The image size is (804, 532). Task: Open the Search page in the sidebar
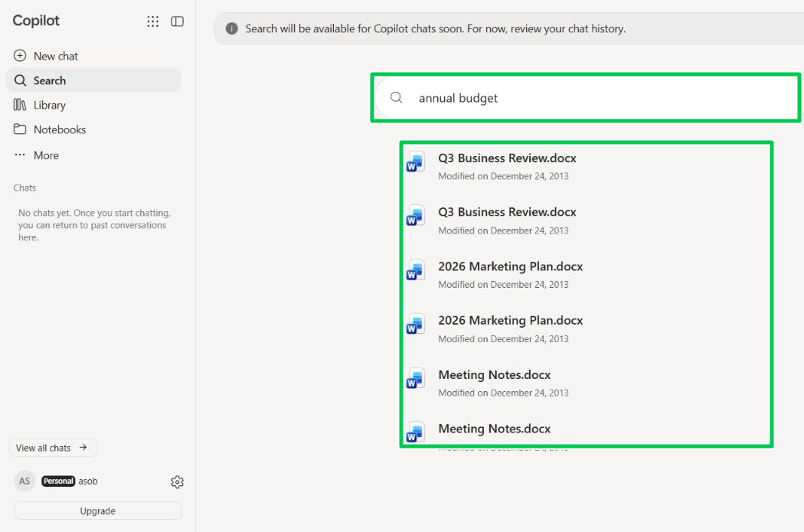click(94, 80)
